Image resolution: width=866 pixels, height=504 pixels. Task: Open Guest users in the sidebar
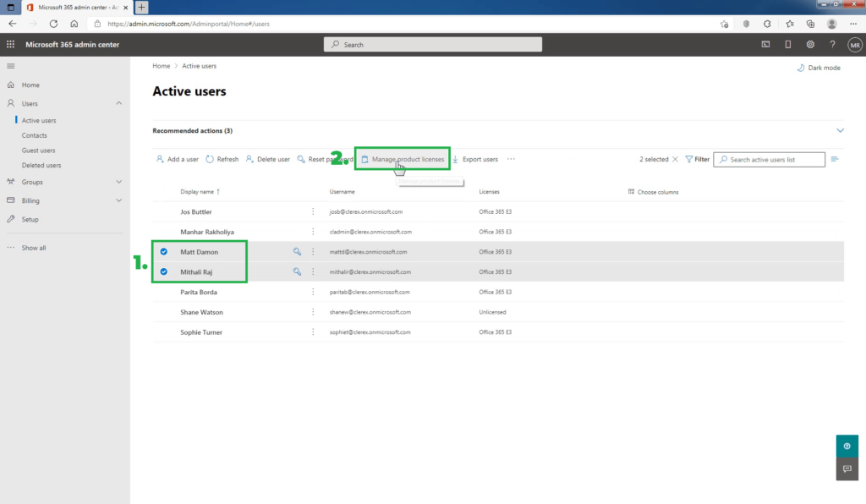38,151
